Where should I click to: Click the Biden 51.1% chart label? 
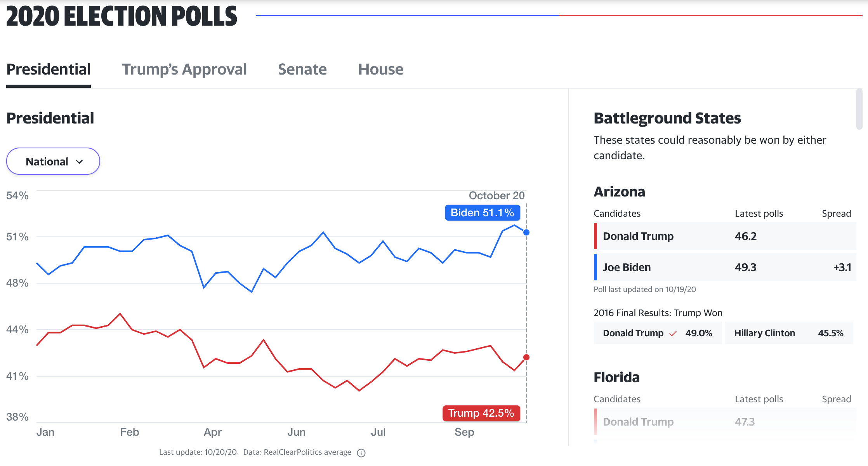(482, 213)
